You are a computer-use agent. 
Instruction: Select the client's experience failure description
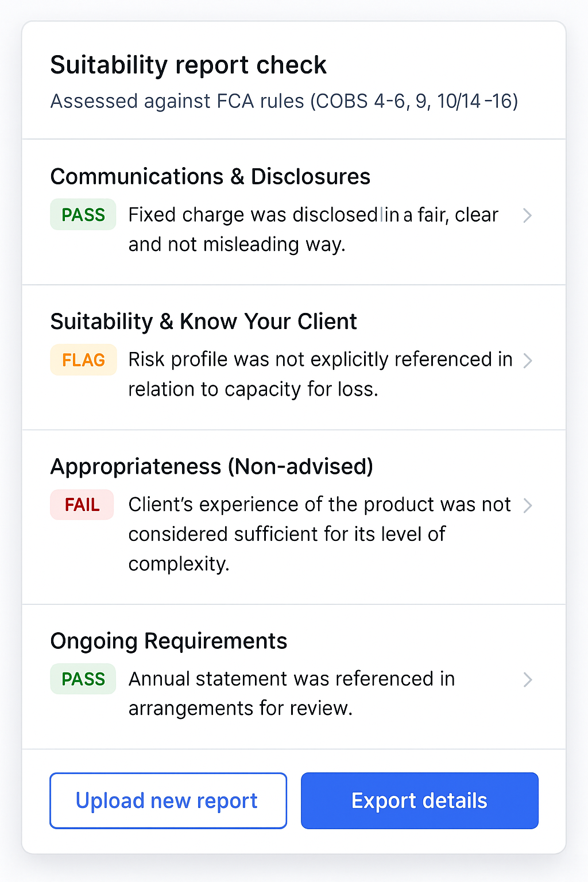pyautogui.click(x=319, y=533)
